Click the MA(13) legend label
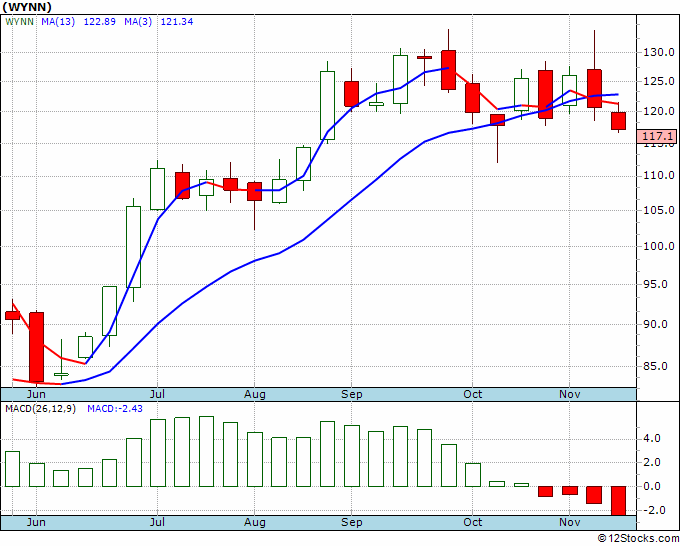The height and width of the screenshot is (546, 680). click(58, 21)
